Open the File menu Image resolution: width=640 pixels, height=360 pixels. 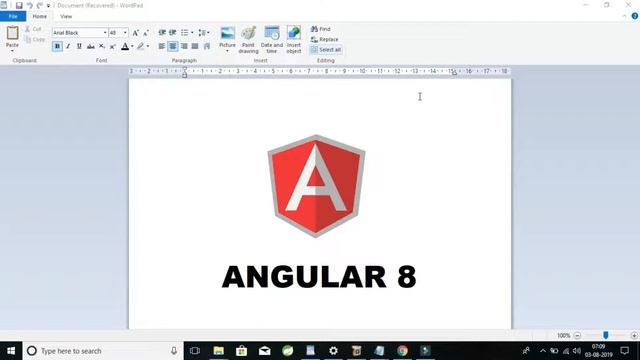click(x=13, y=16)
